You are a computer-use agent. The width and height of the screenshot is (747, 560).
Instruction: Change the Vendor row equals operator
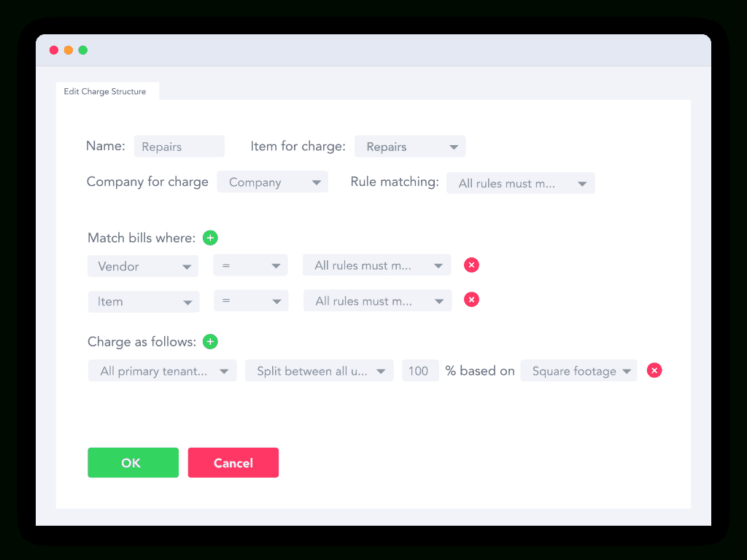coord(250,265)
